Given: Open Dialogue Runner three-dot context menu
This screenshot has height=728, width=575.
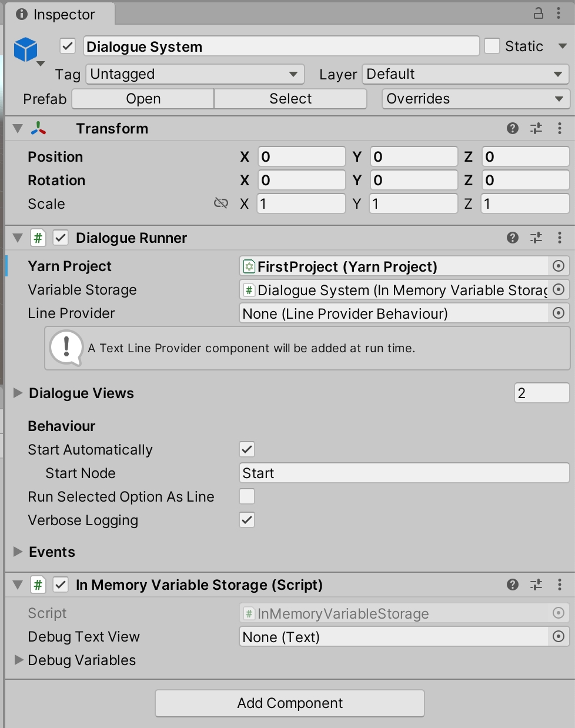Looking at the screenshot, I should (559, 238).
